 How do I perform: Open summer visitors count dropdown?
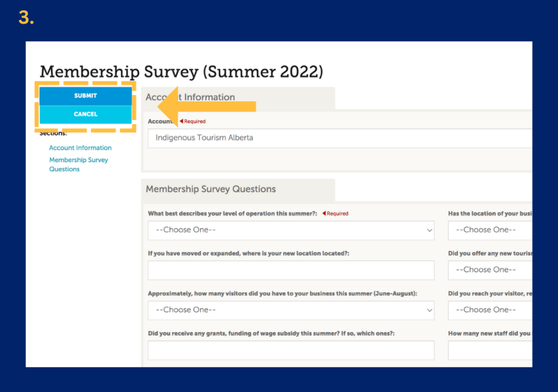tap(291, 310)
